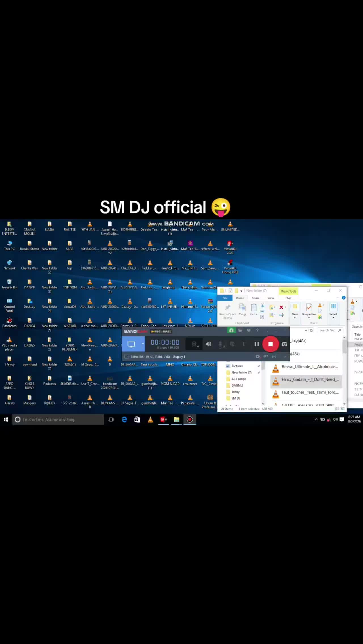Pause the Bandicam recording
The height and width of the screenshot is (644, 363).
(x=256, y=344)
